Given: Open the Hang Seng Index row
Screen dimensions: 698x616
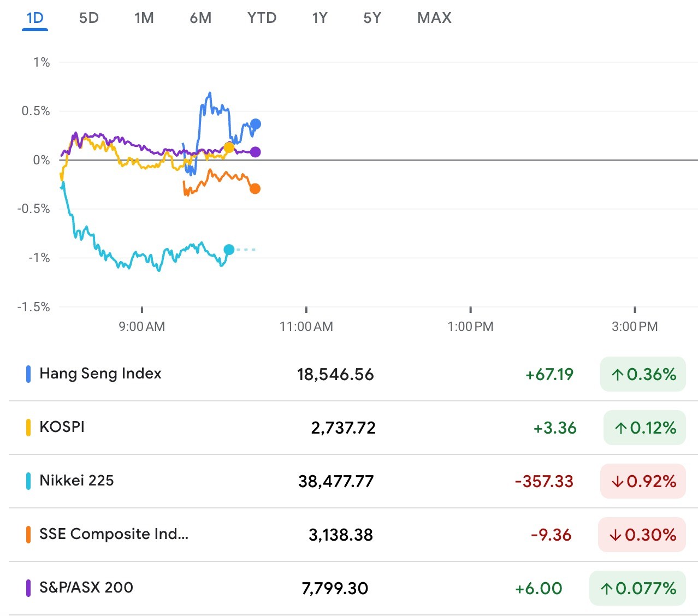Looking at the screenshot, I should [x=353, y=374].
